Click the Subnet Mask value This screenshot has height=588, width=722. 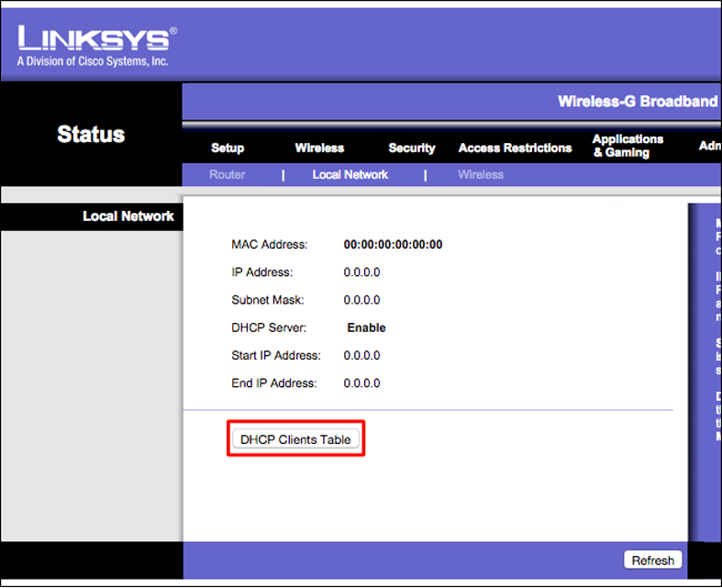[x=361, y=300]
